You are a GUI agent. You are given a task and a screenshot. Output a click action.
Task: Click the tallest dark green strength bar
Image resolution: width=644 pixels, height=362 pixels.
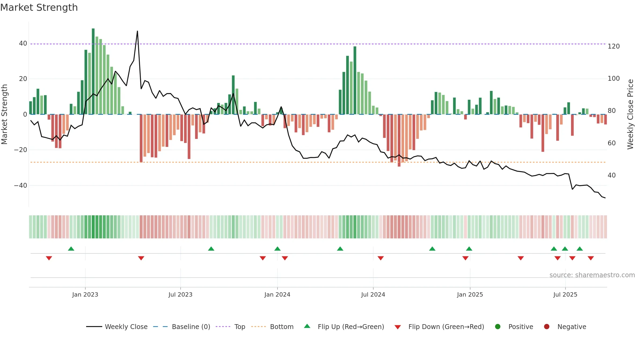93,71
